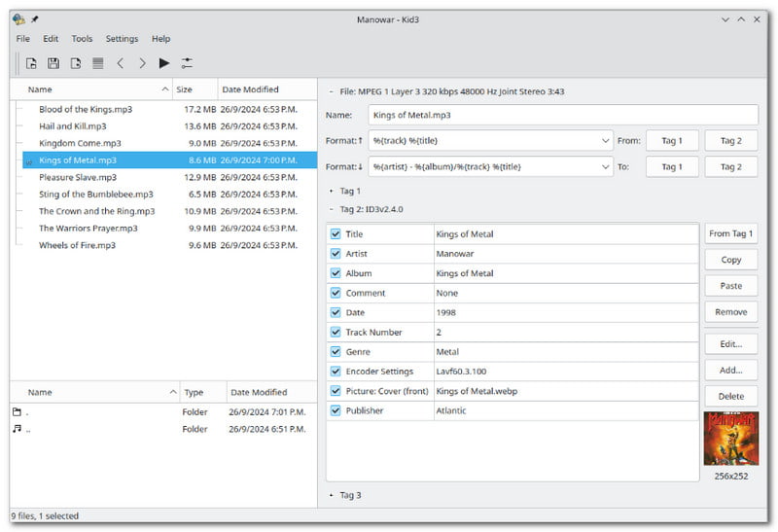Select Kingdom Come.mp3 file

(168, 143)
